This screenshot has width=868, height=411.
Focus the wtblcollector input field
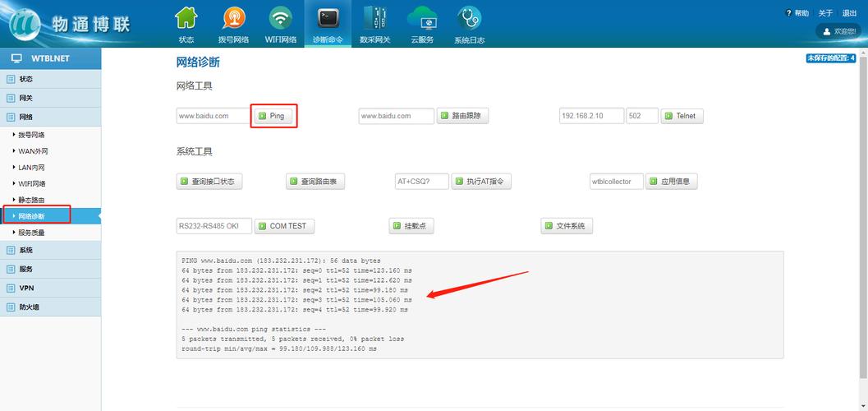tap(617, 181)
